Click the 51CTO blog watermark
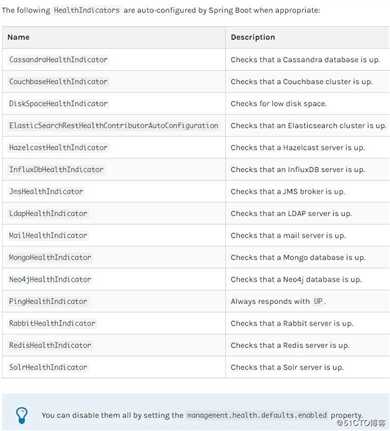The height and width of the screenshot is (431, 390). pos(361,423)
